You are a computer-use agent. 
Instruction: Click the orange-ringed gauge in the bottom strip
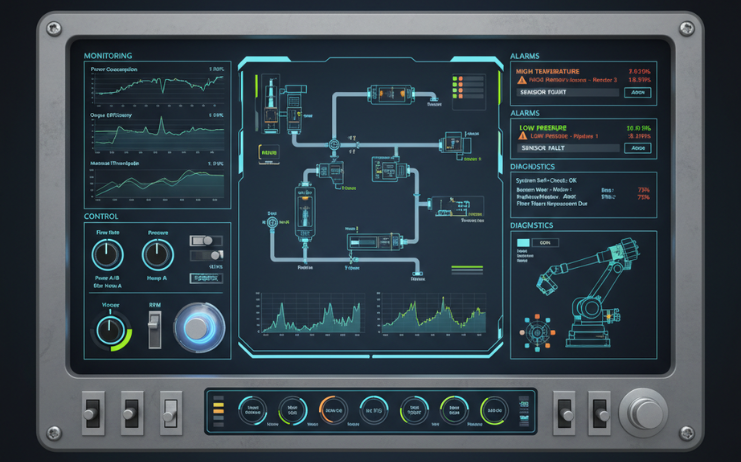click(333, 410)
